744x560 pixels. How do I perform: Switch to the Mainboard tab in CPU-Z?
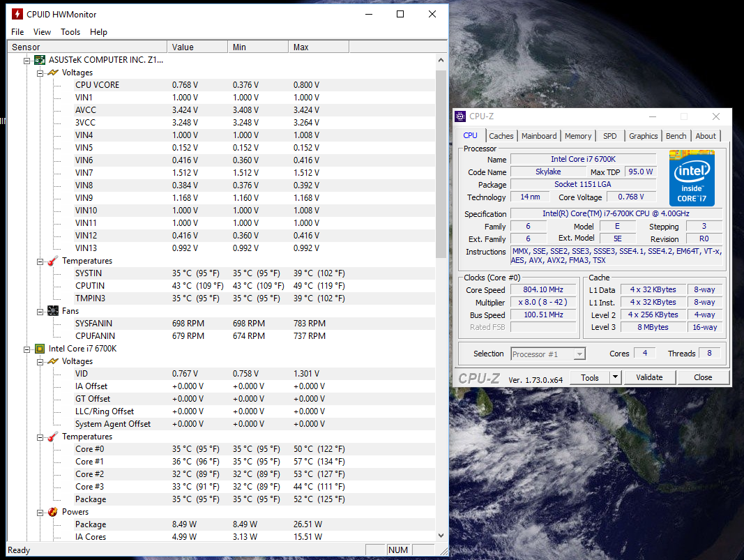(x=539, y=136)
